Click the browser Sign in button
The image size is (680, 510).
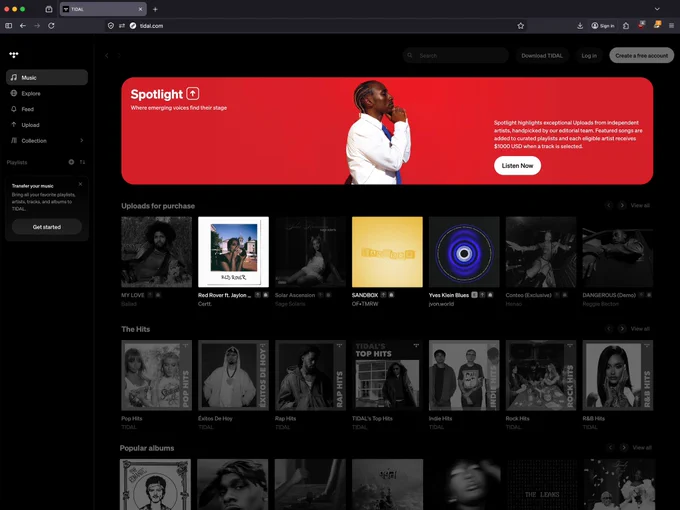coord(603,26)
